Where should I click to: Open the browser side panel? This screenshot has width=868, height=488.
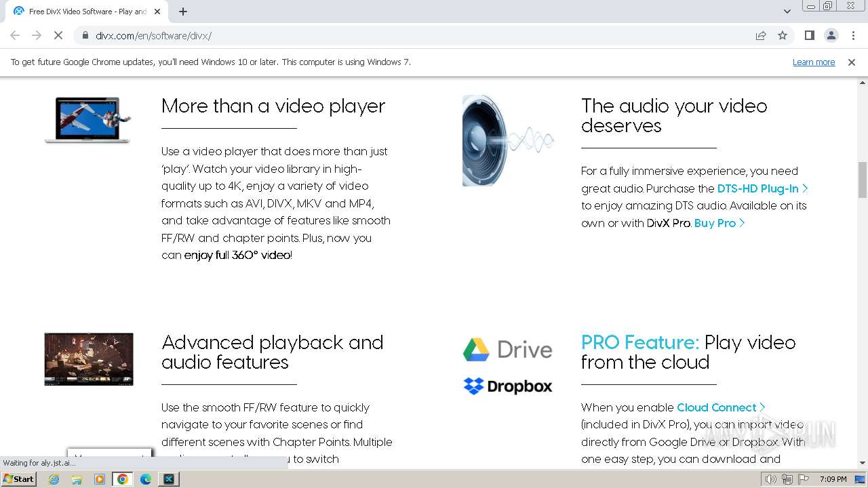809,35
